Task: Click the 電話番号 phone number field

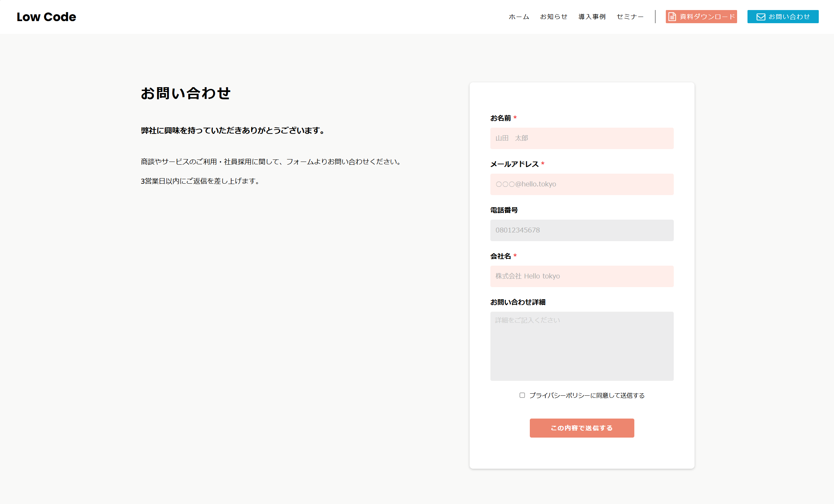Action: 581,230
